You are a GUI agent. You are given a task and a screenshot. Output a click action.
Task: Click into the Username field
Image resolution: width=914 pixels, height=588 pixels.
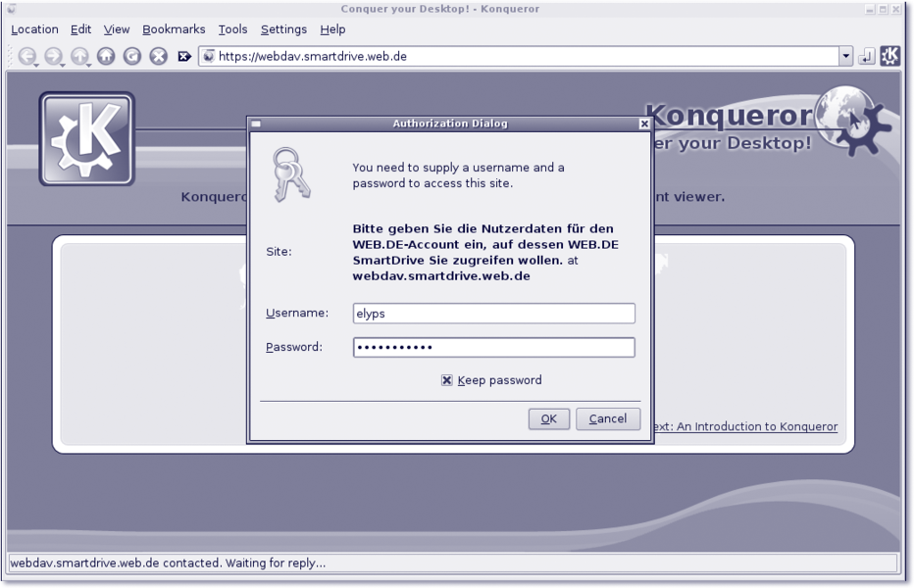[493, 314]
